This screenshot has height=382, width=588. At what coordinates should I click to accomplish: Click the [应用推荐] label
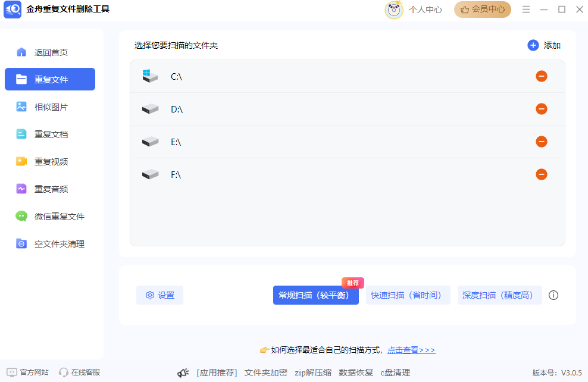click(x=217, y=372)
